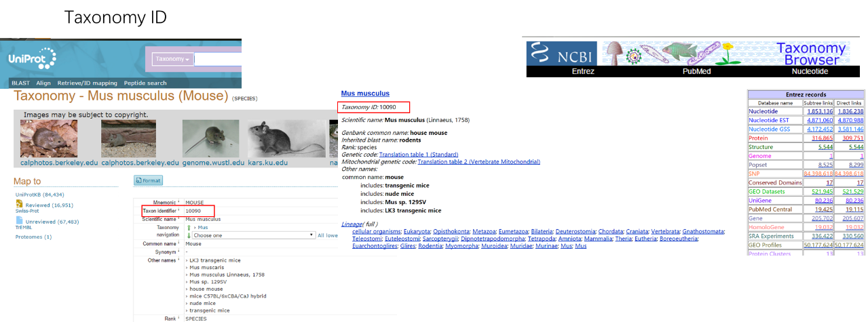This screenshot has width=868, height=322.
Task: Open Retrieve/ID mapping menu item
Action: point(87,83)
